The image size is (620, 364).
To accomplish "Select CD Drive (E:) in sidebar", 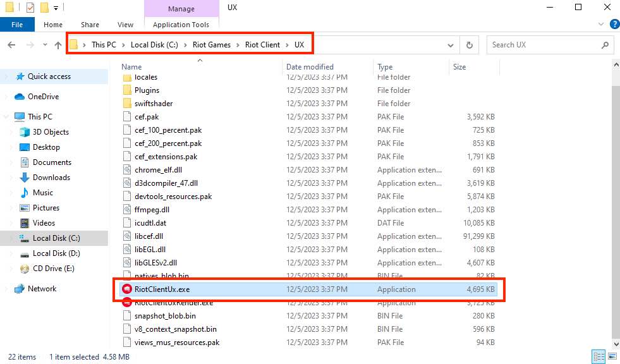I will coord(53,269).
